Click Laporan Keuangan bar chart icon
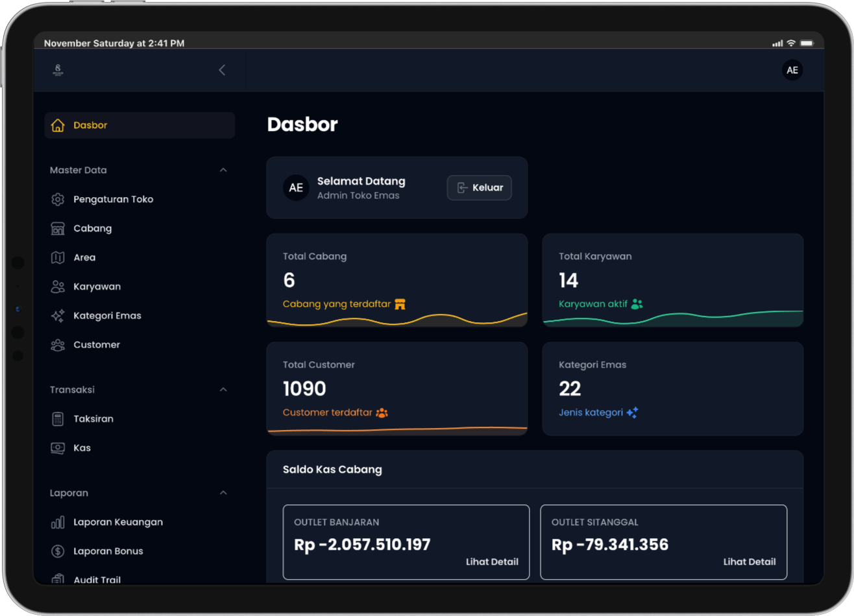The image size is (854, 616). click(58, 522)
